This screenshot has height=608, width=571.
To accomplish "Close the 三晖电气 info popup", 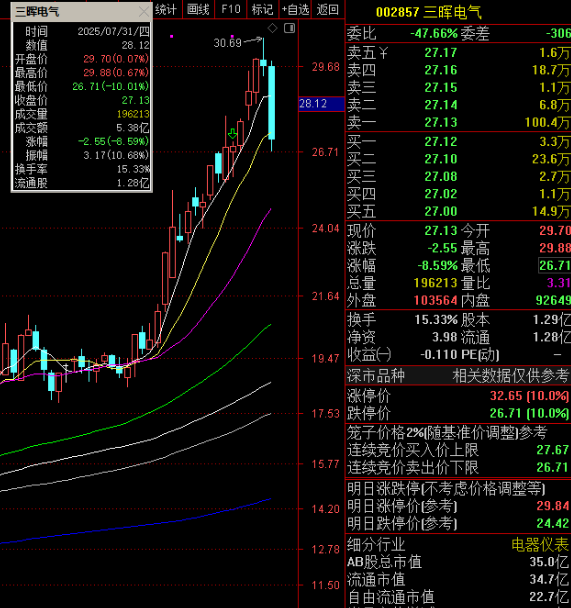I will pos(144,11).
